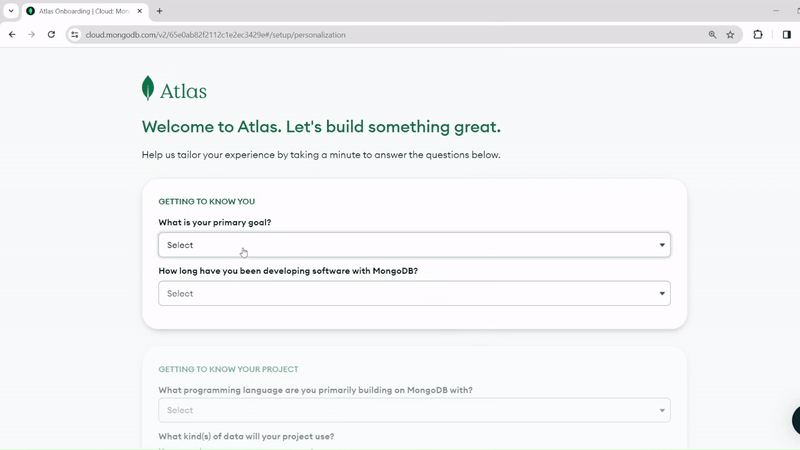Open site information icon in address bar

pyautogui.click(x=74, y=35)
